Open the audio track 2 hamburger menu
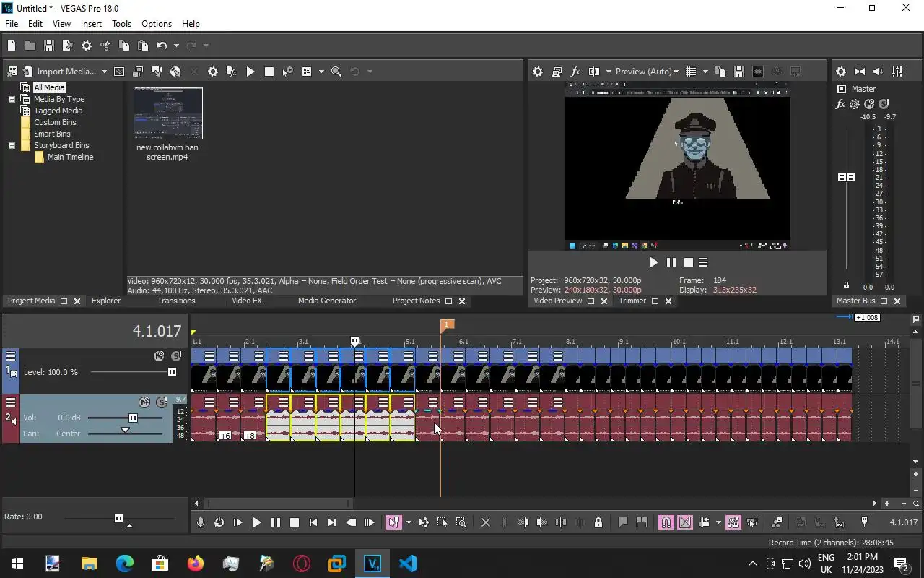Image resolution: width=924 pixels, height=578 pixels. pos(11,402)
